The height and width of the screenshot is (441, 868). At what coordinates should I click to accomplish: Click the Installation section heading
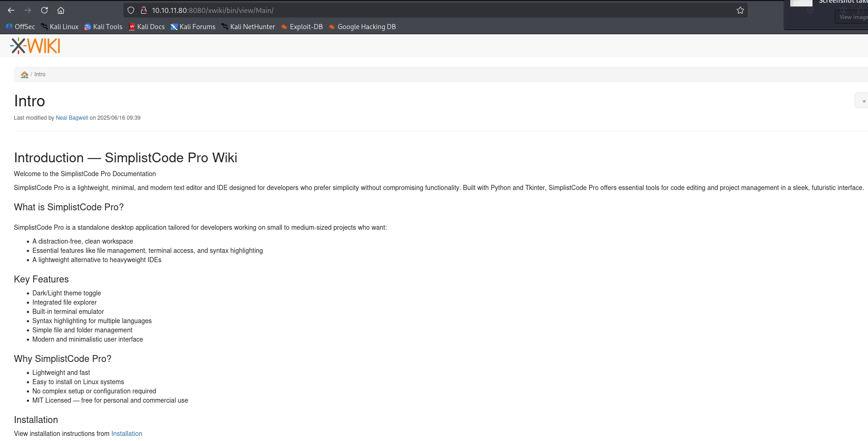(x=36, y=420)
